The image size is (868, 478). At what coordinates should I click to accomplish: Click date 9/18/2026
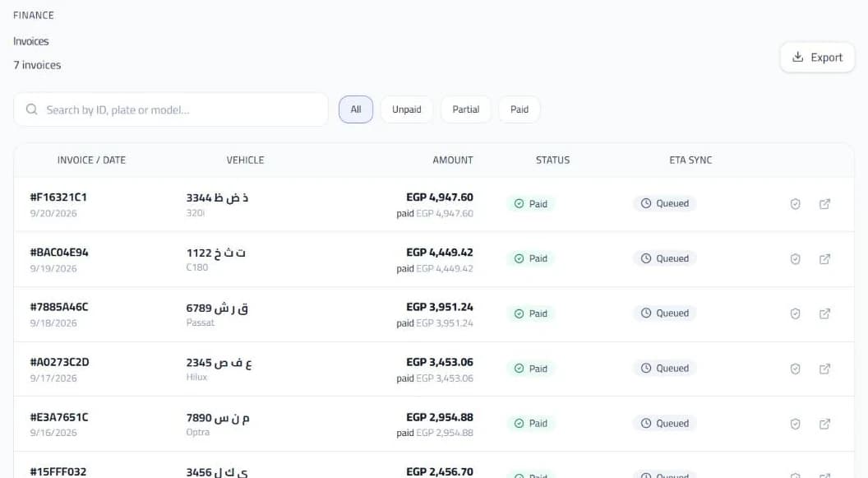[53, 323]
